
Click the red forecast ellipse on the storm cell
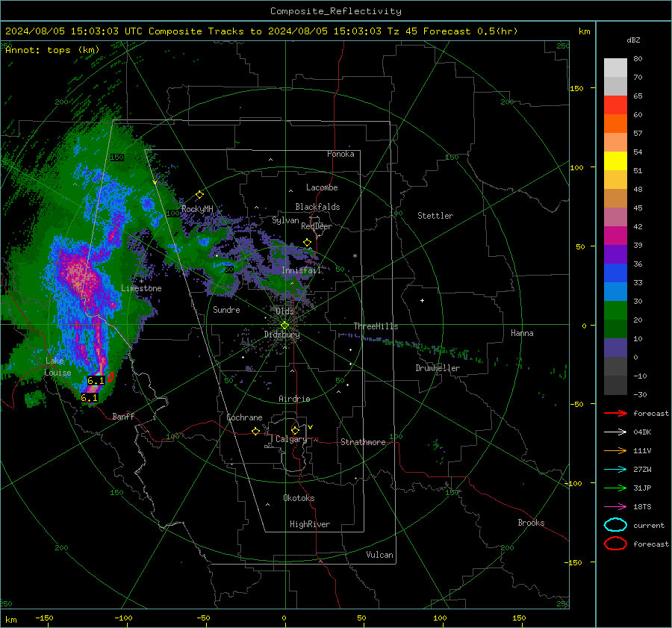click(x=111, y=377)
